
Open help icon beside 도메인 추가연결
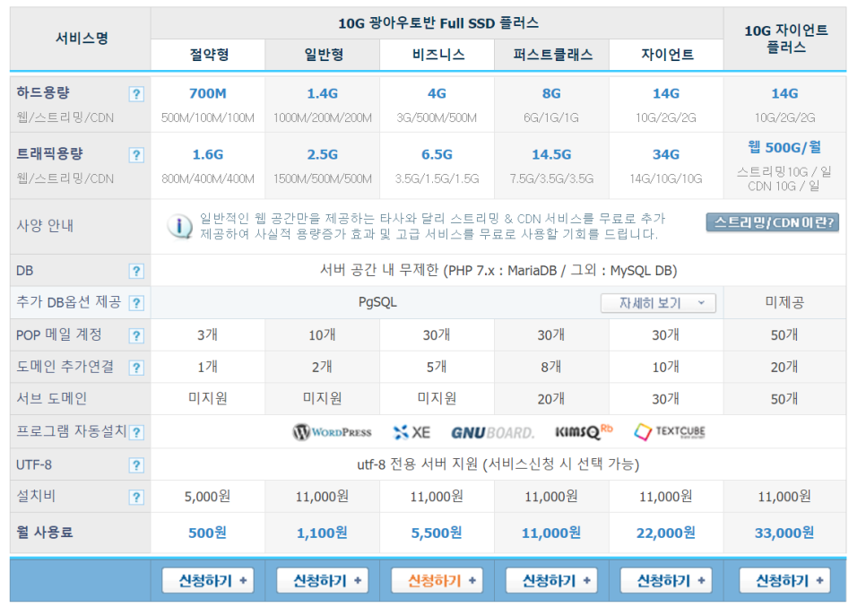pyautogui.click(x=136, y=368)
